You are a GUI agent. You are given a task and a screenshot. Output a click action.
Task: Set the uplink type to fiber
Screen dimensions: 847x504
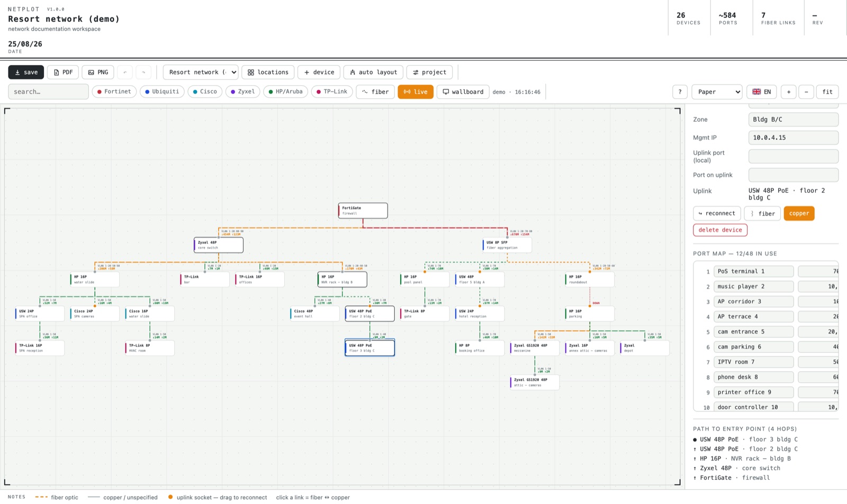coord(762,213)
